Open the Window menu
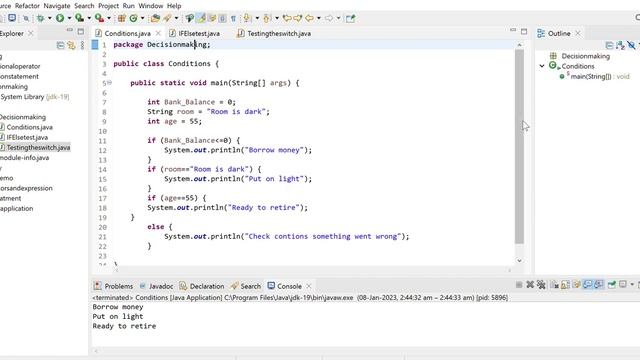This screenshot has height=360, width=640. pos(151,6)
